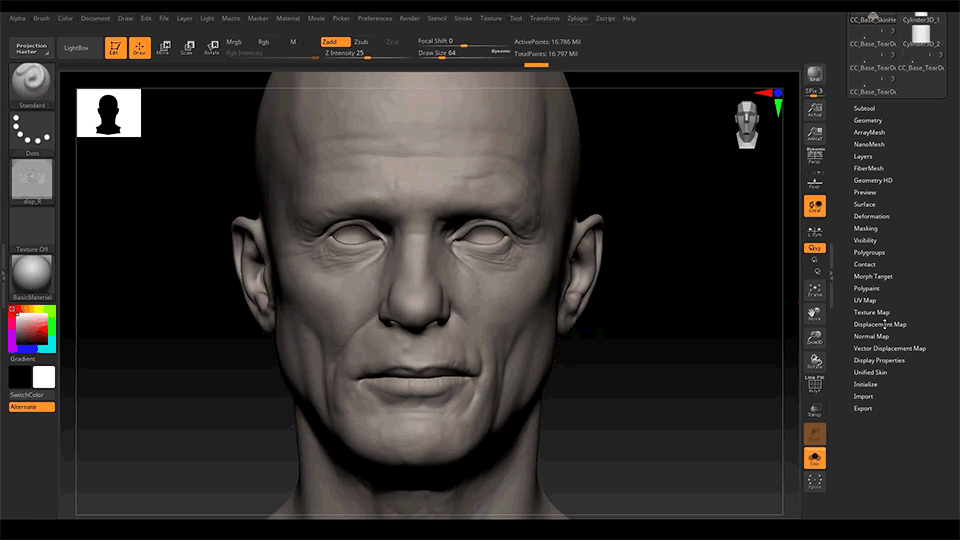This screenshot has height=540, width=960.
Task: Expand the Displacement Map section
Action: [x=880, y=324]
